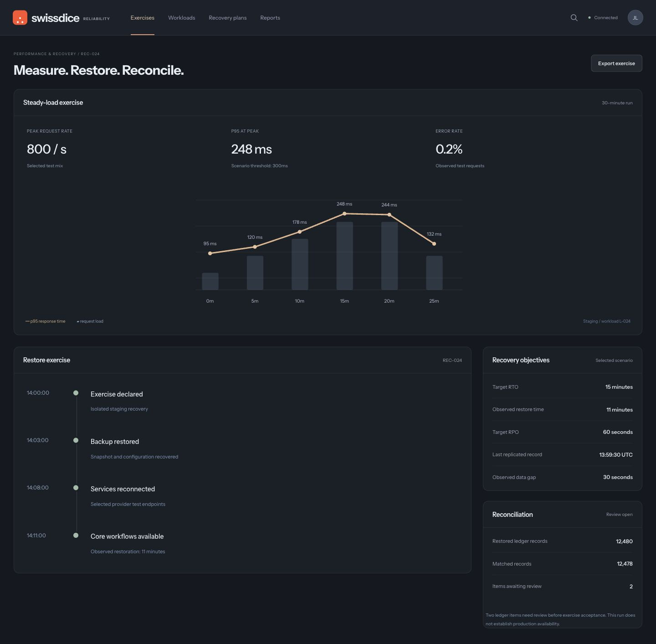Click the p95 response time legend entry
Screen dimensions: 656x644
pos(46,321)
